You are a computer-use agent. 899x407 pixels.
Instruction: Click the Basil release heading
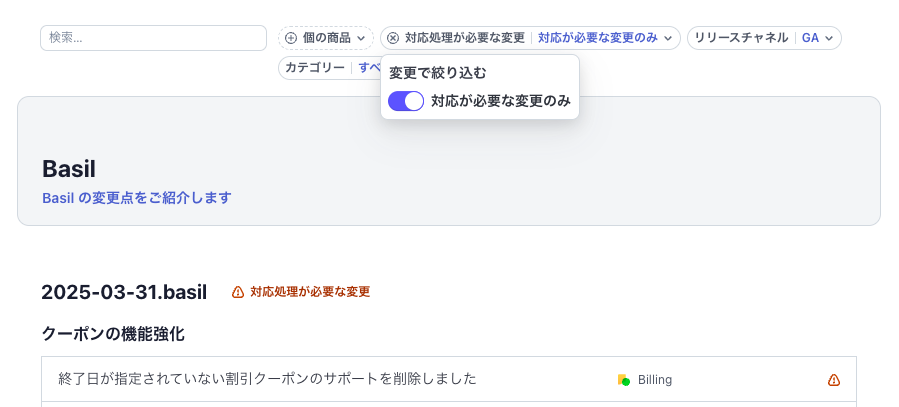tap(69, 169)
